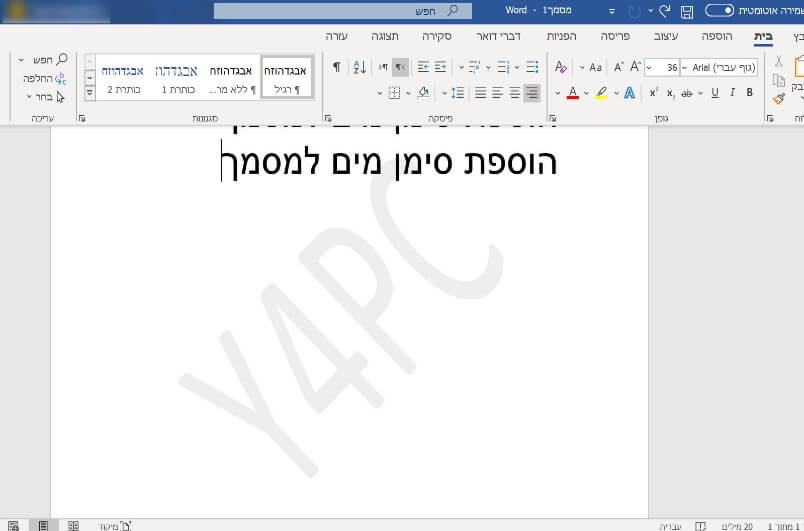Open the font size dropdown showing 36
Viewport: 804px width, 531px height.
(649, 68)
